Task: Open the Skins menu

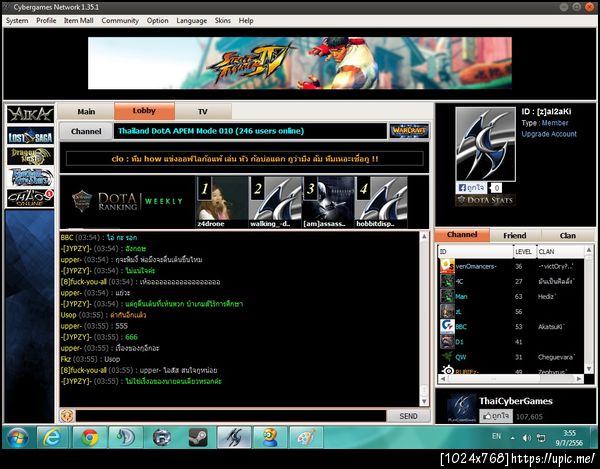Action: tap(223, 21)
